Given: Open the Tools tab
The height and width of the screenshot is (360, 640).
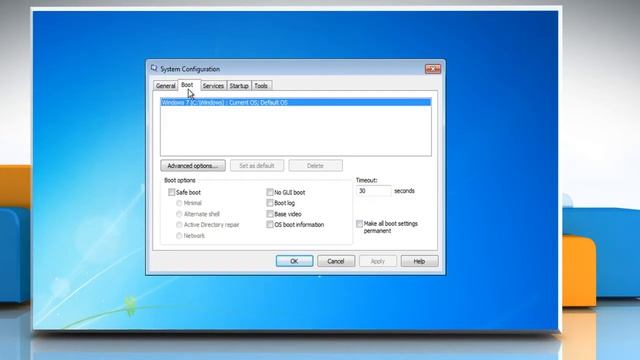Looking at the screenshot, I should click(261, 86).
